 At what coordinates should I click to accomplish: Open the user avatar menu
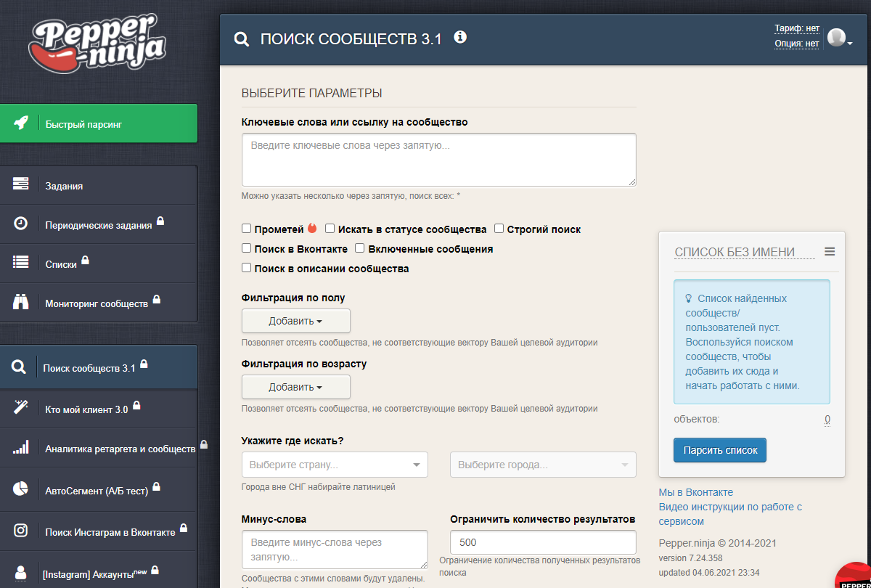tap(839, 38)
